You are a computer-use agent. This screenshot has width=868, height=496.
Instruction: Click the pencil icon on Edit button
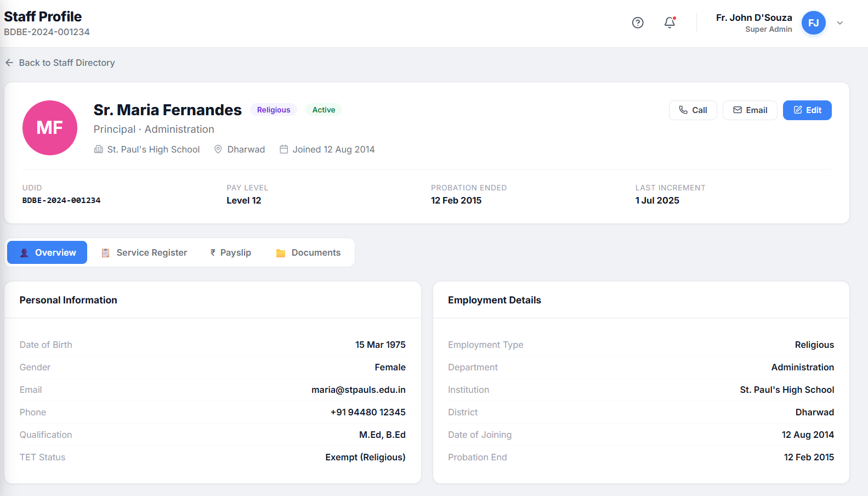coord(798,110)
